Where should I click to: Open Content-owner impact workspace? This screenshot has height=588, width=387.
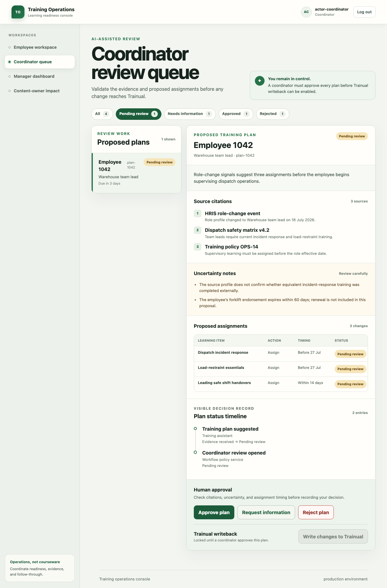click(40, 91)
